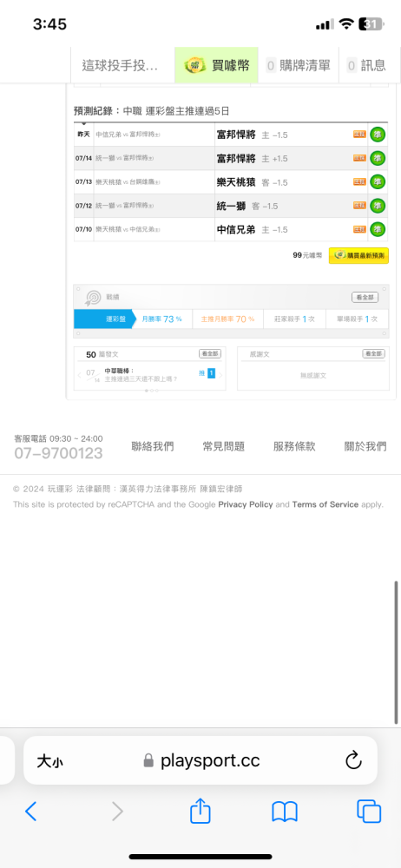Tap orange 主推 tag in 昨天 row
The width and height of the screenshot is (401, 868).
point(359,135)
